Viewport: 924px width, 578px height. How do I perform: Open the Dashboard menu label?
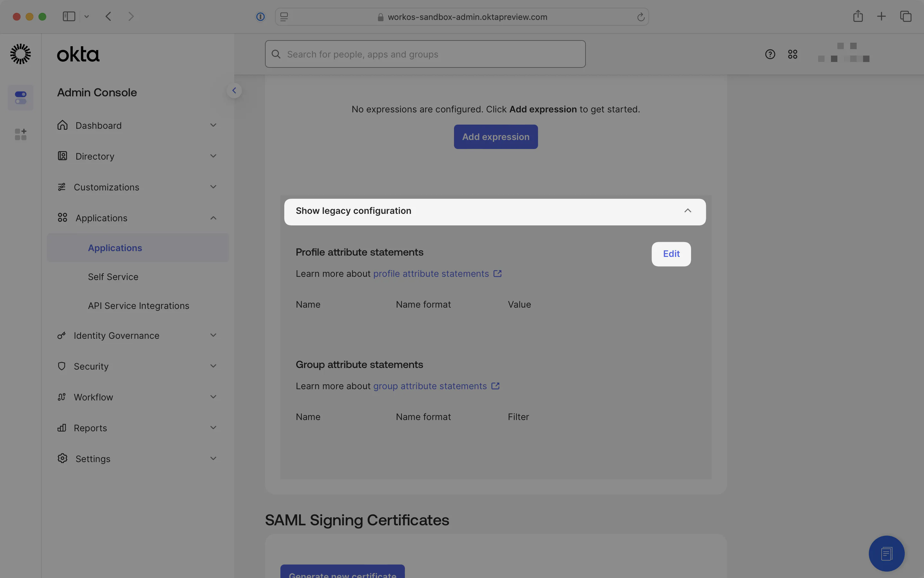coord(98,125)
